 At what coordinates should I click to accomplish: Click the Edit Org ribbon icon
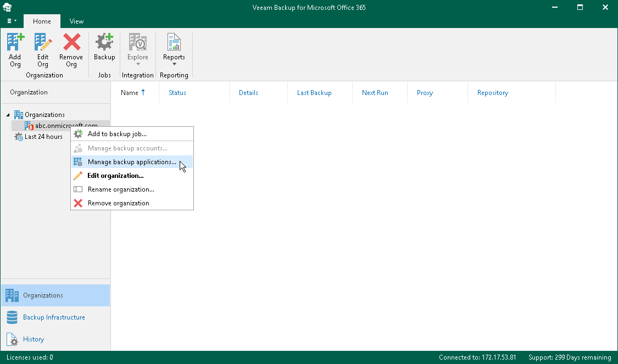tap(43, 42)
